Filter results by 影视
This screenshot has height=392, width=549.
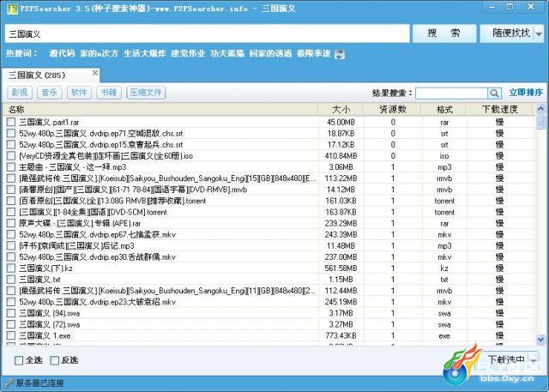coord(20,93)
